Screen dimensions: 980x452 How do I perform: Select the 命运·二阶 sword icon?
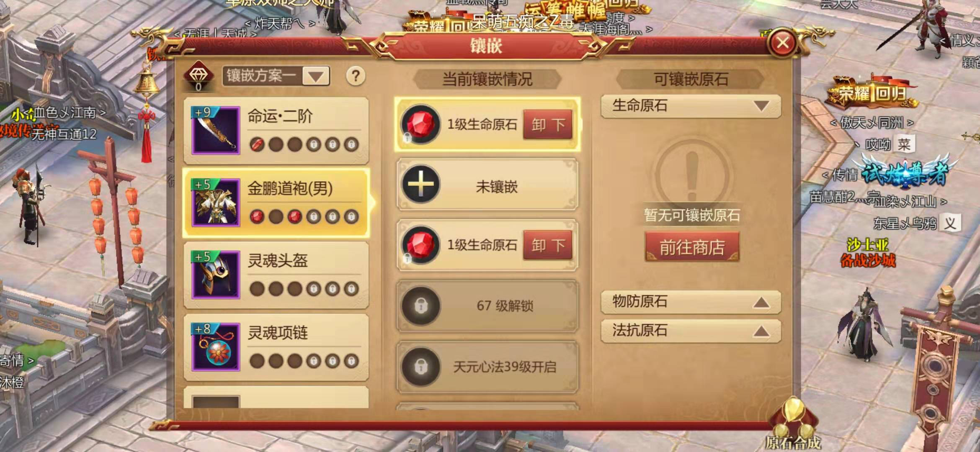click(216, 130)
